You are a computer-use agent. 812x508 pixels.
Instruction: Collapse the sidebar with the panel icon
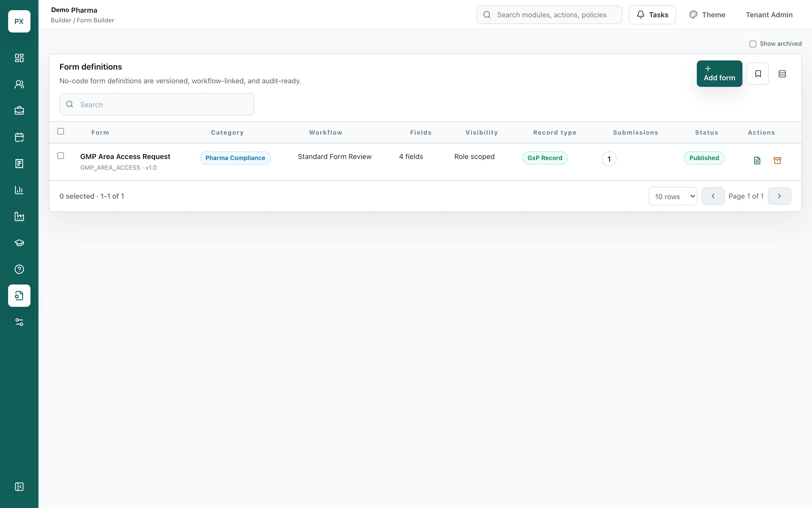pos(19,486)
